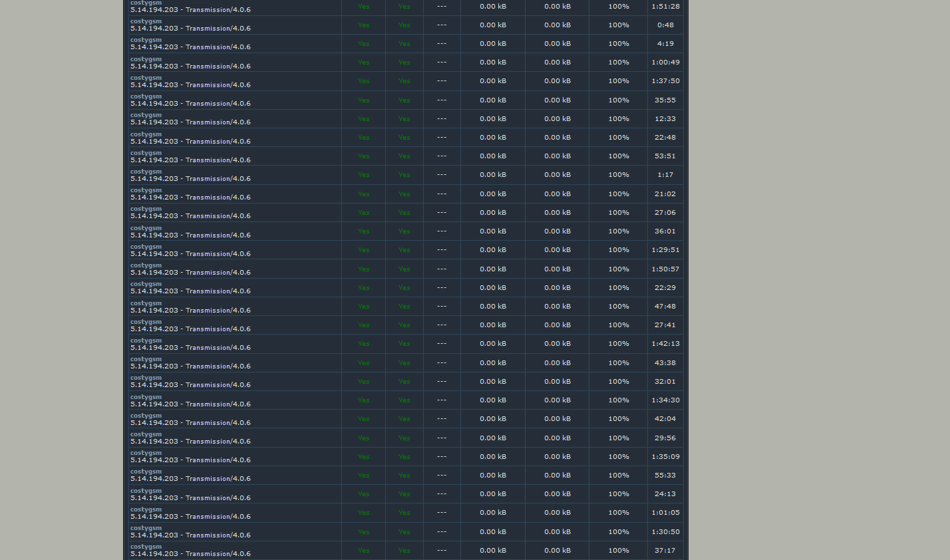This screenshot has width=950, height=560.
Task: Click the leftmost green Yes in the 43:38 row
Action: [x=363, y=363]
